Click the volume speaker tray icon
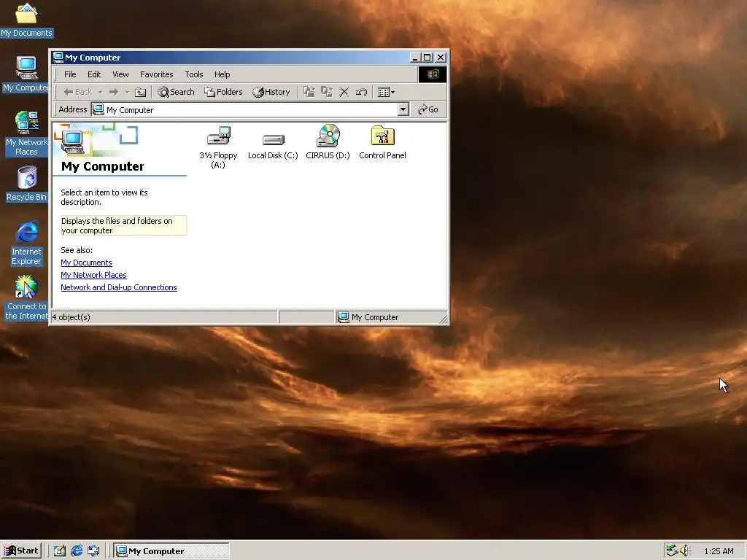 tap(684, 551)
